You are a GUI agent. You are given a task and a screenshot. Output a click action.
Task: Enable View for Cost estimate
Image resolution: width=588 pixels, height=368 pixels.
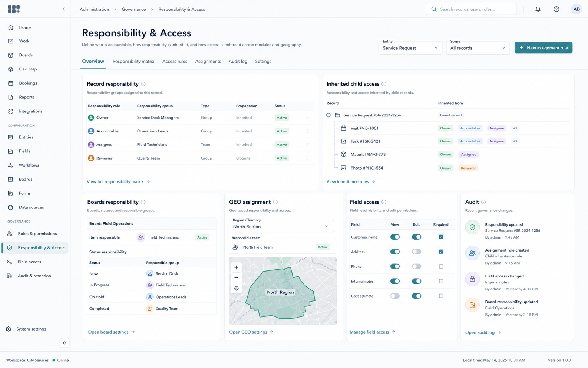tap(395, 296)
